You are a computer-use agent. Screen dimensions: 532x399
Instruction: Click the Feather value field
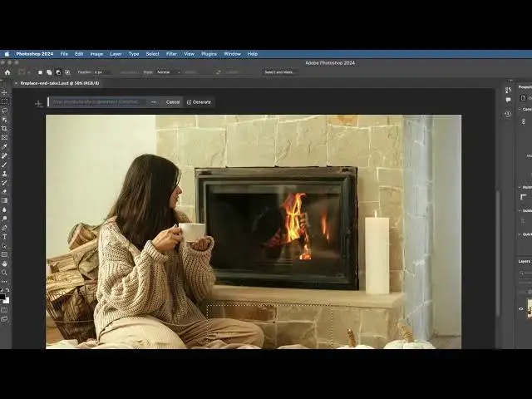tap(102, 72)
